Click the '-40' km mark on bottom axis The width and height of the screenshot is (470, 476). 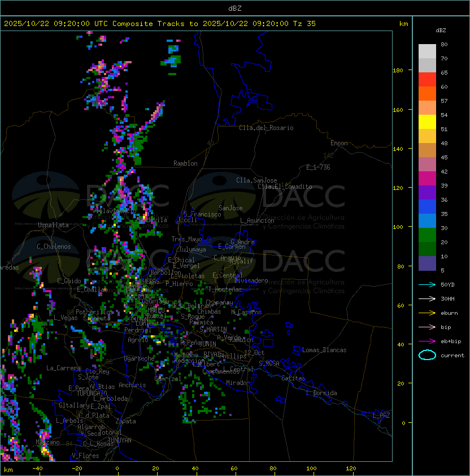37,469
